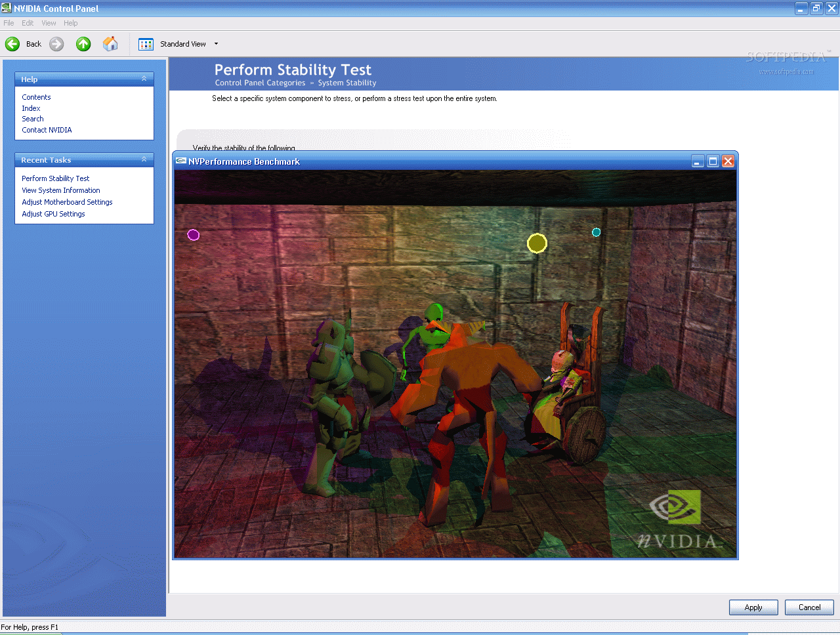Open the Index help link
This screenshot has height=635, width=840.
pyautogui.click(x=31, y=108)
